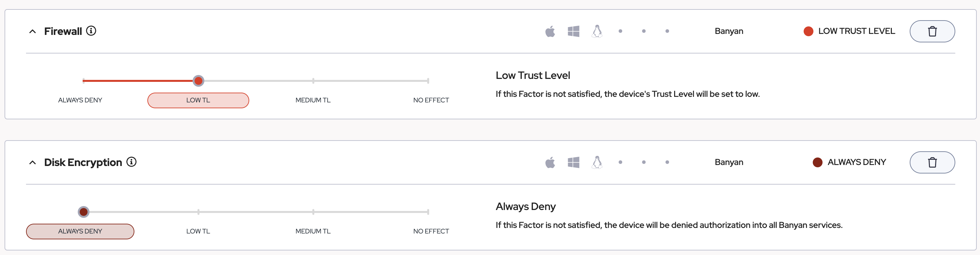
Task: Click the Windows icon in Firewall row
Action: [573, 31]
